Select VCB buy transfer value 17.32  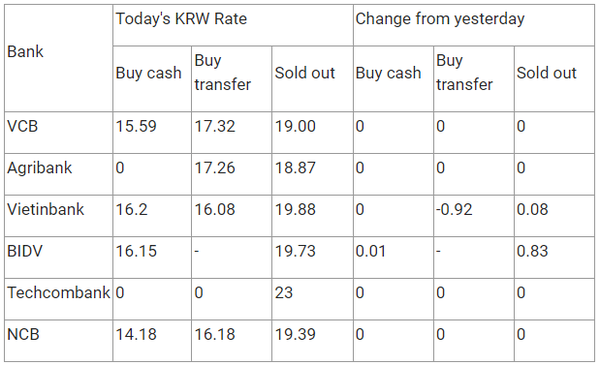(x=215, y=126)
